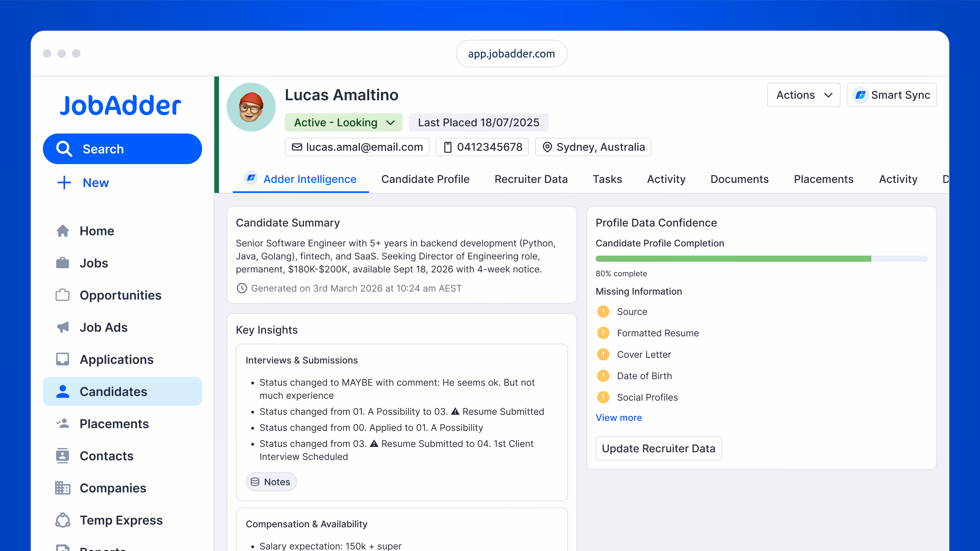Click the Companies building icon
Viewport: 980px width, 551px height.
(x=63, y=488)
